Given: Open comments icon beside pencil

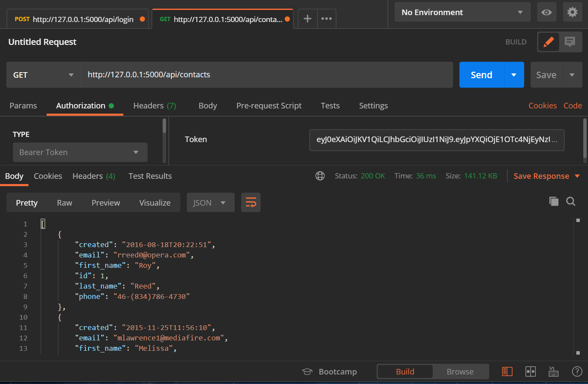Looking at the screenshot, I should [x=570, y=42].
